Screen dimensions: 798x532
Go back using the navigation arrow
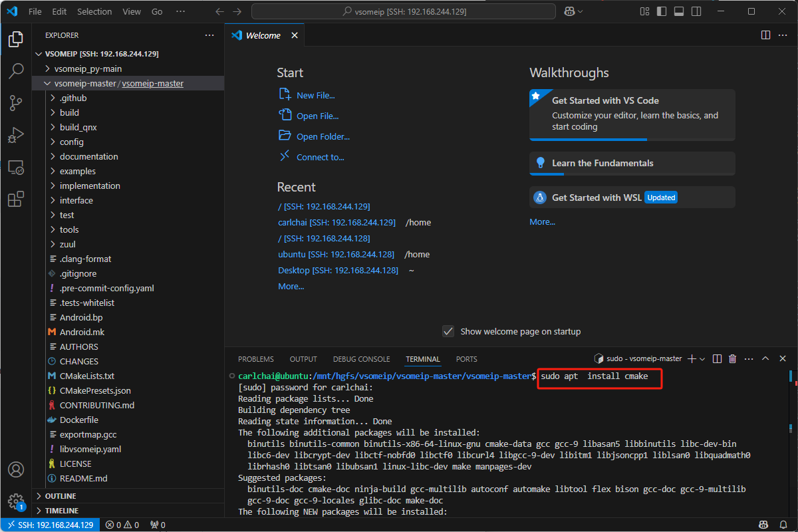[220, 11]
